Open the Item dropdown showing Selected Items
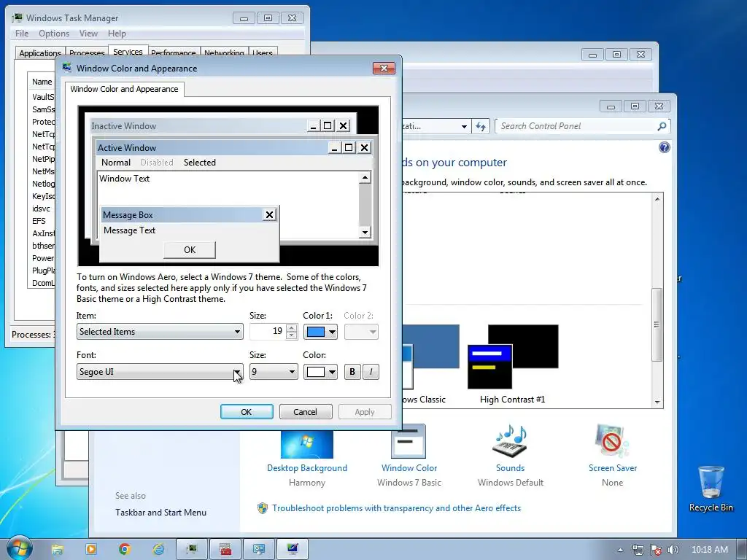 click(x=160, y=332)
